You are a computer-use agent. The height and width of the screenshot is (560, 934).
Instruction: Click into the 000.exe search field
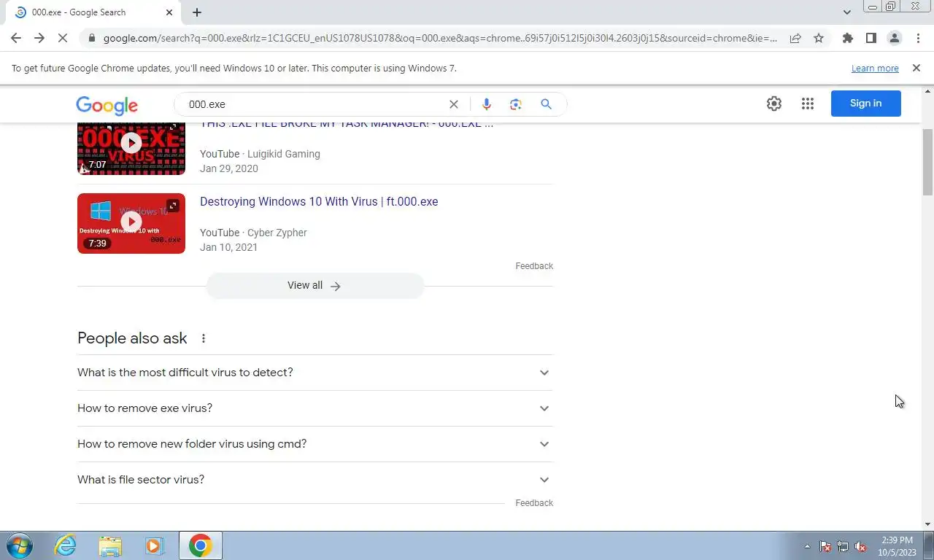click(x=314, y=104)
